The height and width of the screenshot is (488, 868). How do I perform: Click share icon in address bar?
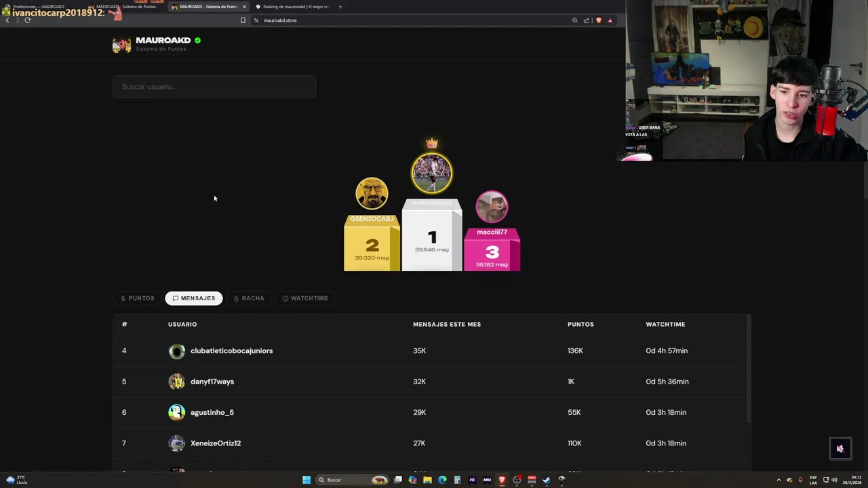[587, 20]
